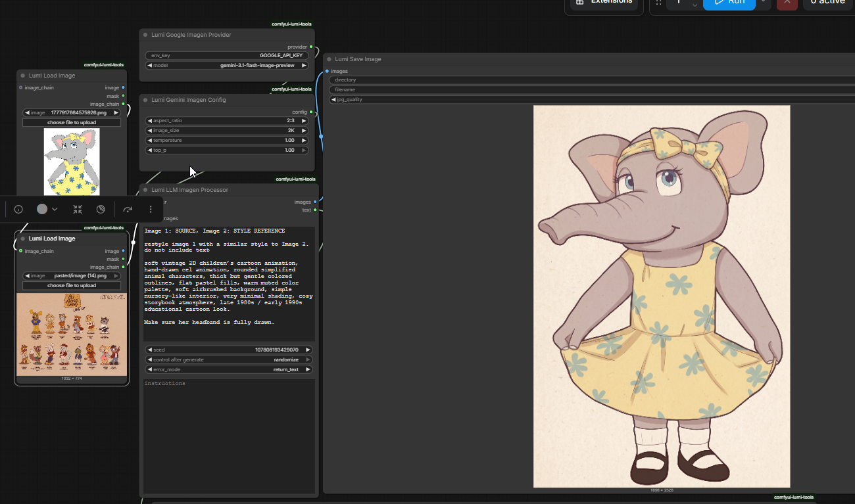Toggle collapse dot on Lumi Google Imagen Provider
Viewport: 855px width, 504px height.
(x=145, y=35)
